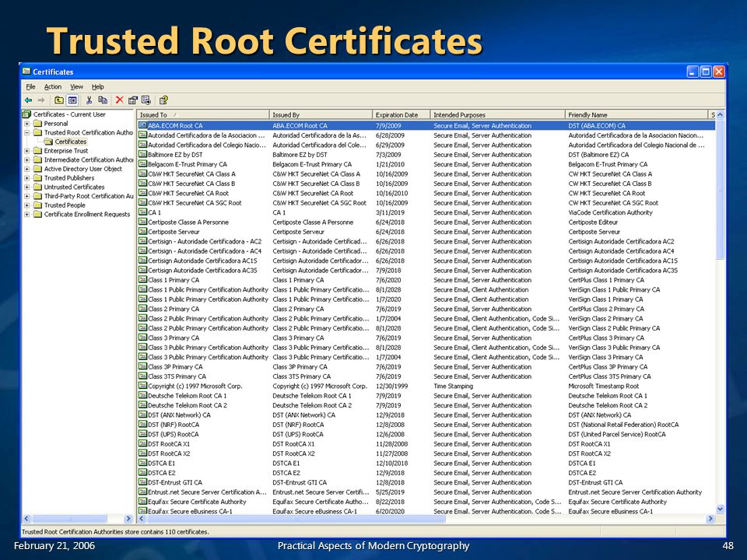This screenshot has width=747, height=560.
Task: Select Copyright (c) 1997 Microsoft Corp. row
Action: coord(426,386)
